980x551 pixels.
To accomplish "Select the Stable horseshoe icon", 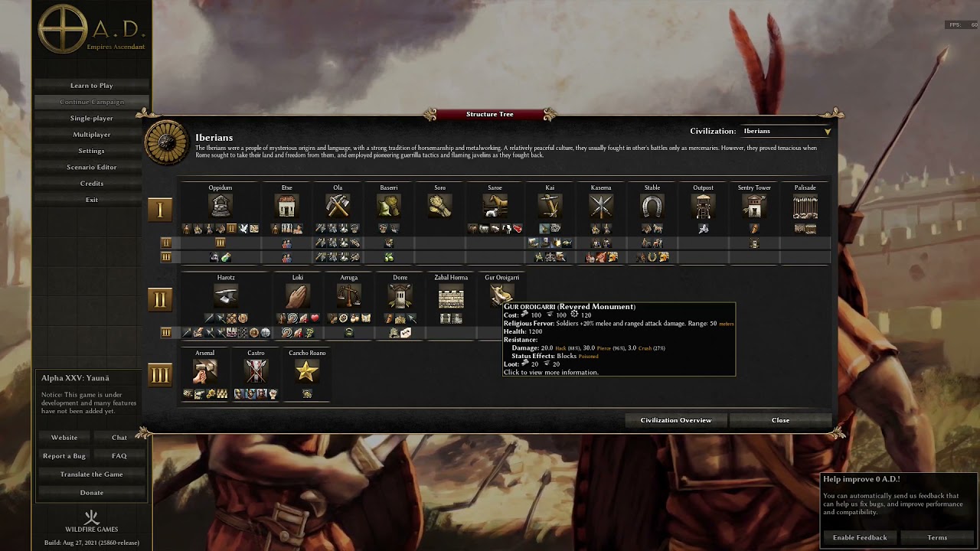I will 652,205.
